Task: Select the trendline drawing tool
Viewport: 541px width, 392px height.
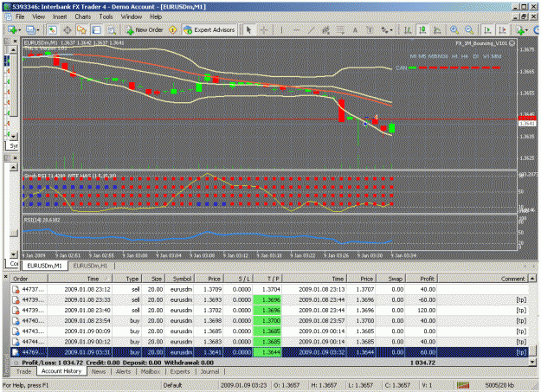Action: (x=311, y=30)
